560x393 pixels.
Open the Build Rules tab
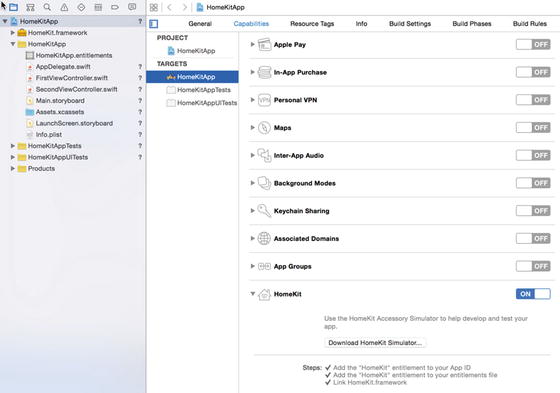(530, 24)
